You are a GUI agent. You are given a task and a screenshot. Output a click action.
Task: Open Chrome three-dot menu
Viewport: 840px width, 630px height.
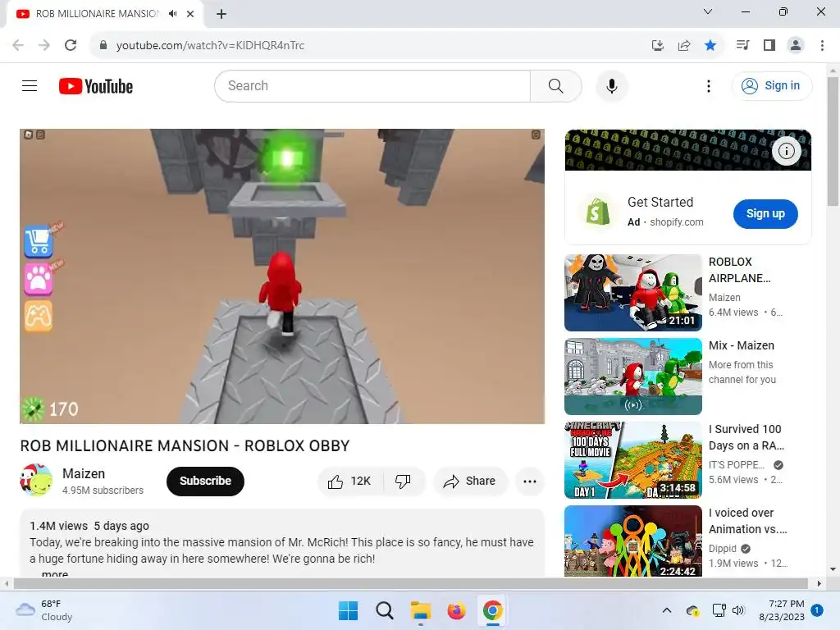822,45
